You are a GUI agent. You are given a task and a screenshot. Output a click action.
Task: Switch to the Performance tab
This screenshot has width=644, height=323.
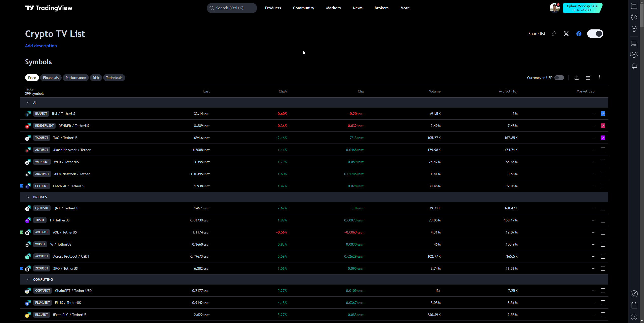[76, 78]
